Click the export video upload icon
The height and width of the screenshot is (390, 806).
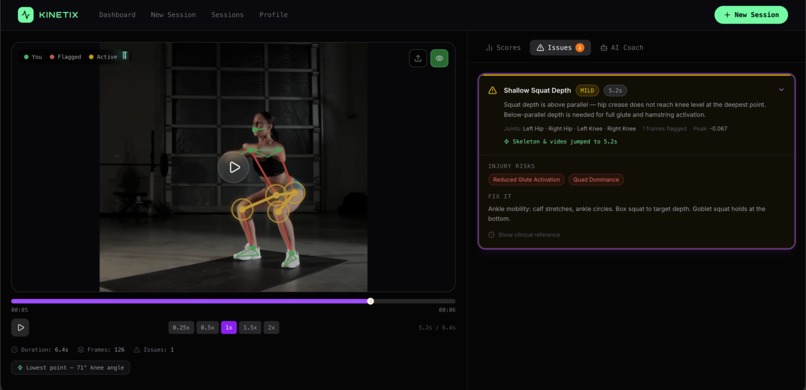tap(418, 58)
